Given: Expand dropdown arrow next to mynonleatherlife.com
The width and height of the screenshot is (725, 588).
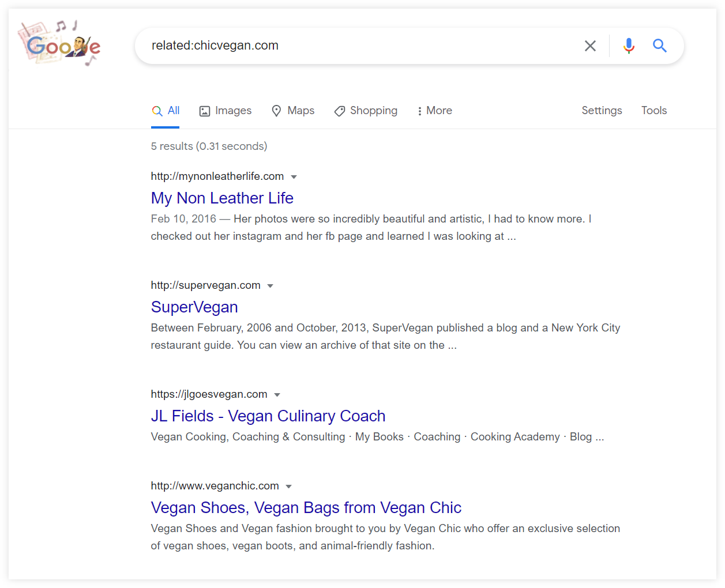Looking at the screenshot, I should pyautogui.click(x=294, y=177).
